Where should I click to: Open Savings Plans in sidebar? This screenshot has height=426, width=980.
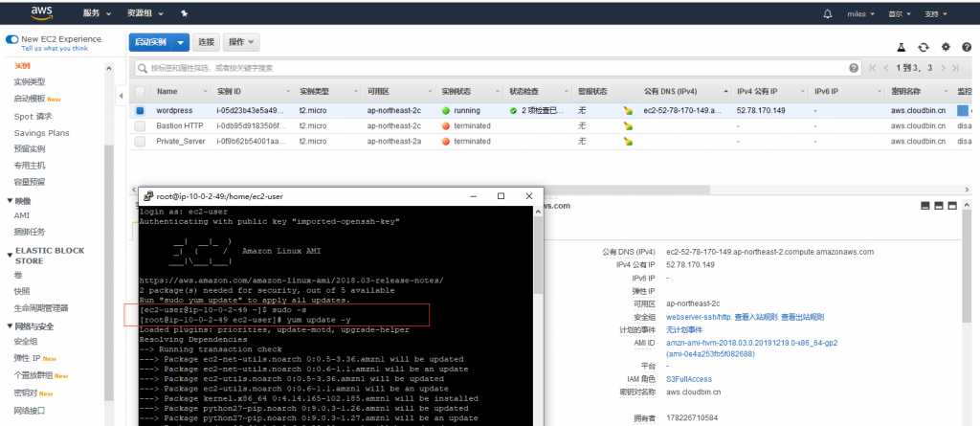pos(41,133)
